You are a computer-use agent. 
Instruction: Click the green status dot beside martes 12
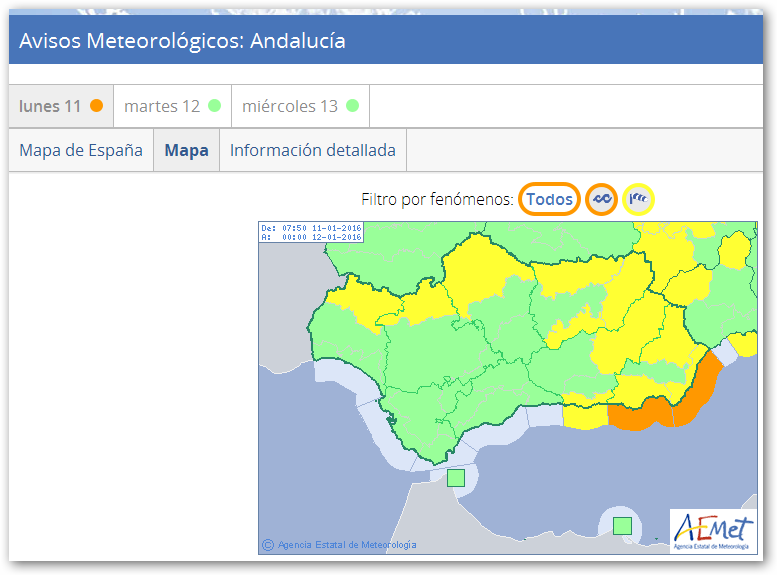click(214, 106)
